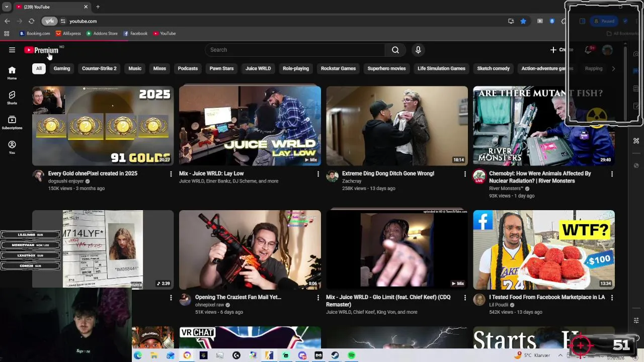Select the Role-playing filter chip
This screenshot has height=362, width=644.
tap(296, 68)
